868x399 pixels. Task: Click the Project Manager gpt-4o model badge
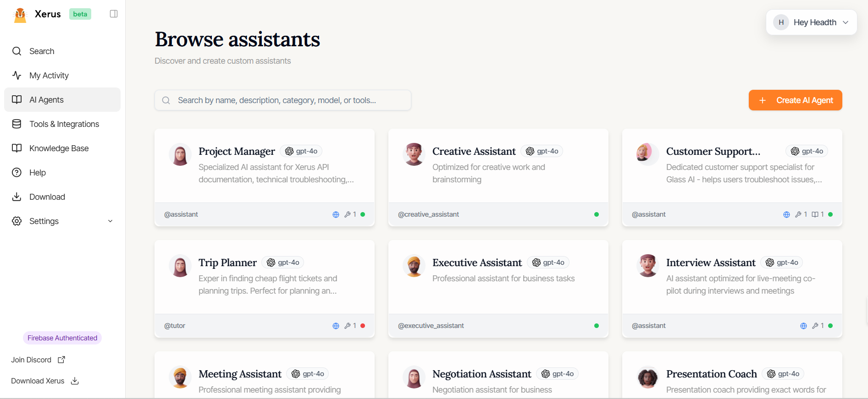click(301, 151)
